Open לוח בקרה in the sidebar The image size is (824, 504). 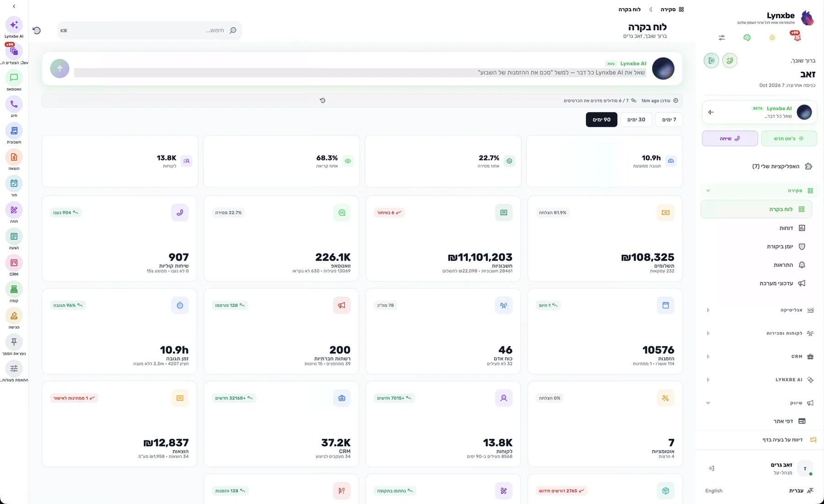[756, 209]
